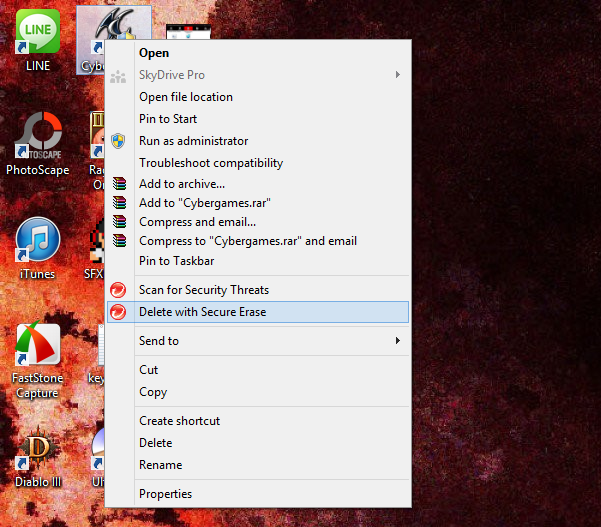Choose Compress and email...

pos(258,222)
